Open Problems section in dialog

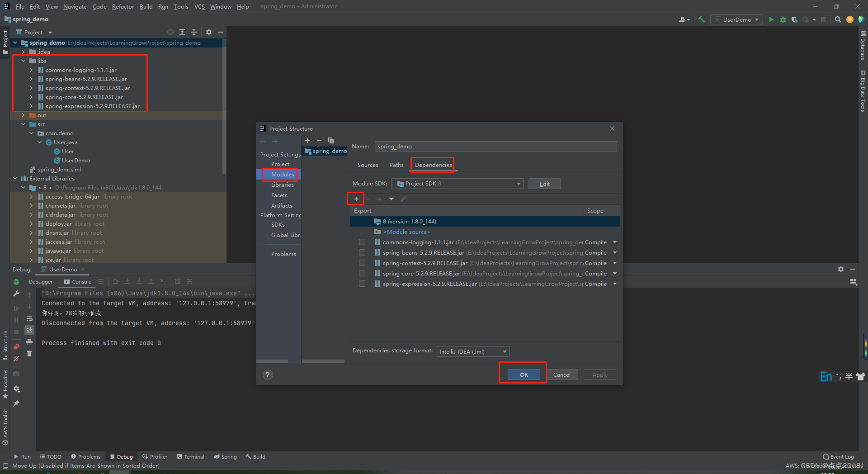(x=283, y=254)
